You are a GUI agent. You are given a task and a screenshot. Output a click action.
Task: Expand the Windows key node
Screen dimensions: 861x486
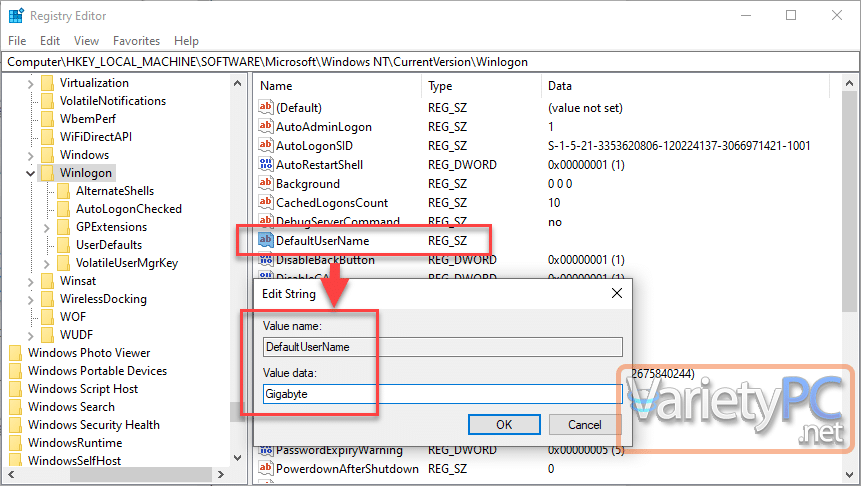click(31, 155)
